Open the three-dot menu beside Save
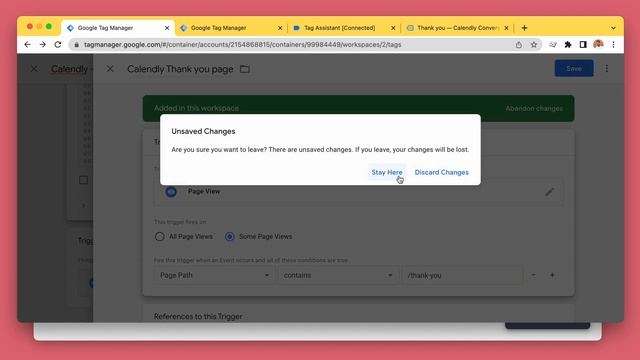 [x=607, y=69]
